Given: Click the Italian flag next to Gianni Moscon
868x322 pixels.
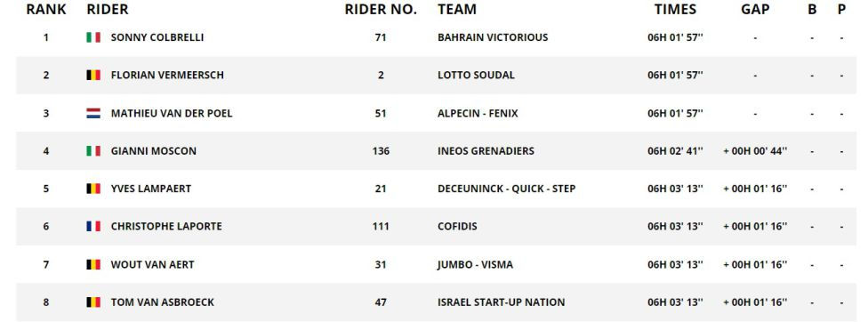Looking at the screenshot, I should (x=93, y=151).
